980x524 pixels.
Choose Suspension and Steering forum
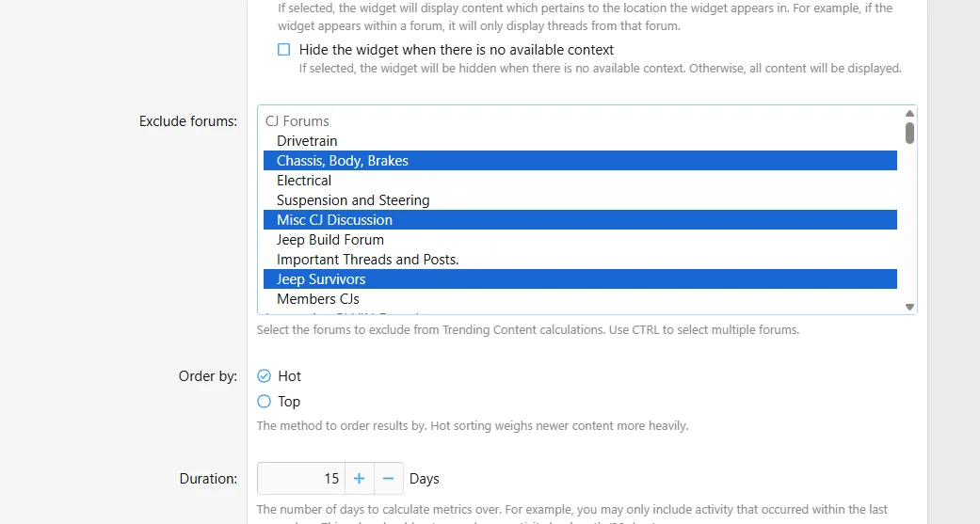(x=580, y=199)
